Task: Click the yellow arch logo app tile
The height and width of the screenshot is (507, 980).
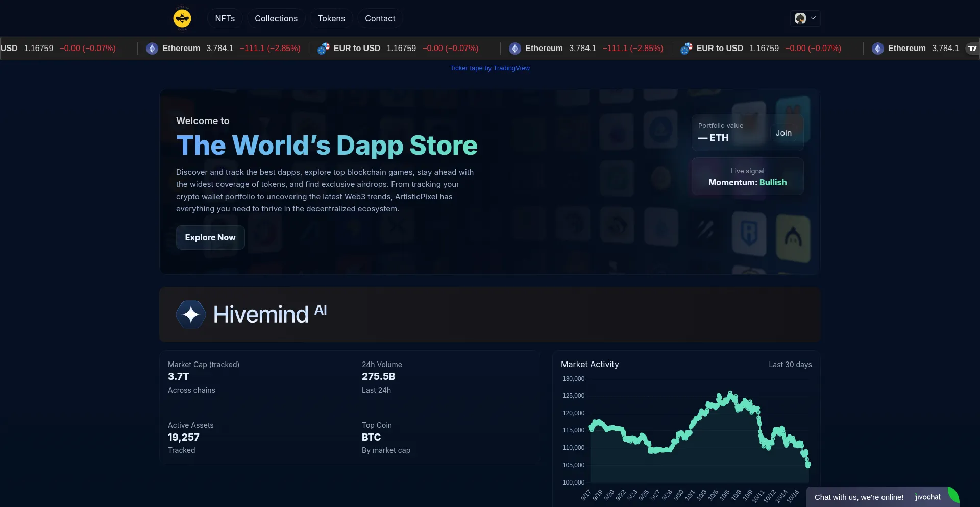Action: [793, 238]
